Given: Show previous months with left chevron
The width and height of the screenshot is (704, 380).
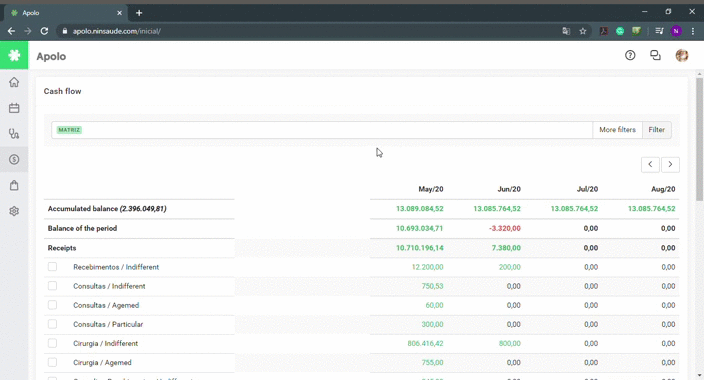Looking at the screenshot, I should [x=650, y=164].
